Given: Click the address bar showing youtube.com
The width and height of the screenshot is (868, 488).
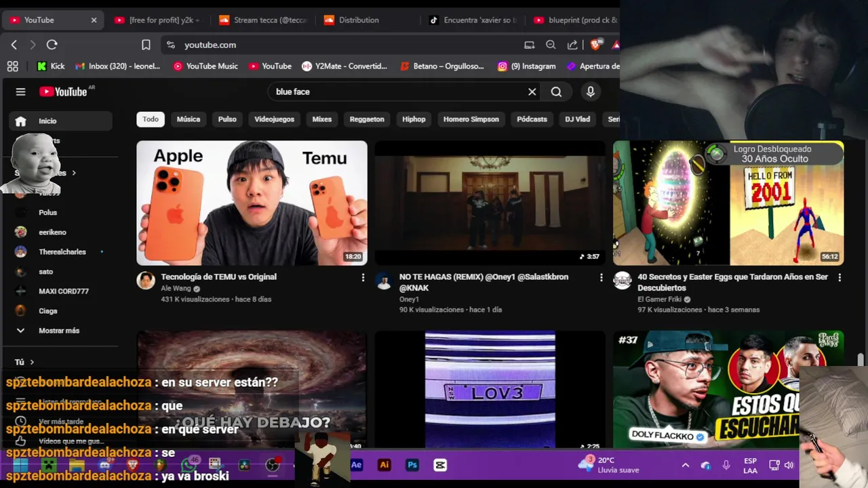Looking at the screenshot, I should coord(339,45).
